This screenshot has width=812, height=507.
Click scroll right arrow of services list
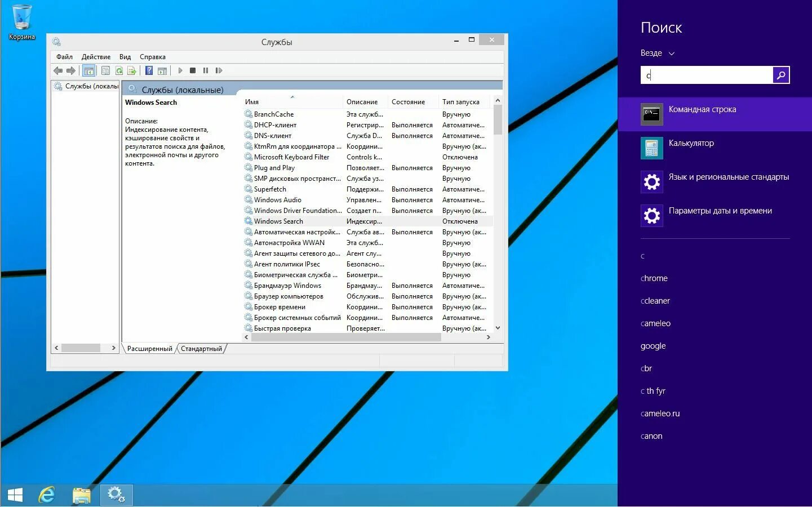tap(488, 337)
